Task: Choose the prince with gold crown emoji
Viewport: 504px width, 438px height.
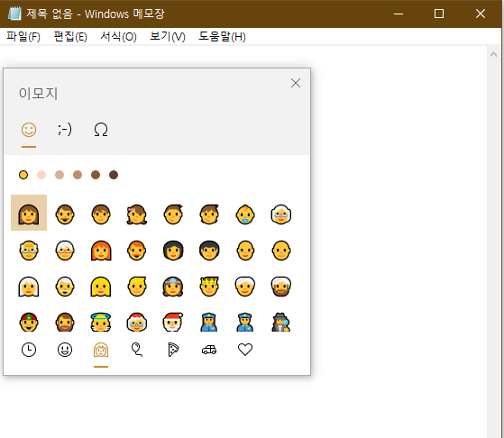Action: coord(209,287)
